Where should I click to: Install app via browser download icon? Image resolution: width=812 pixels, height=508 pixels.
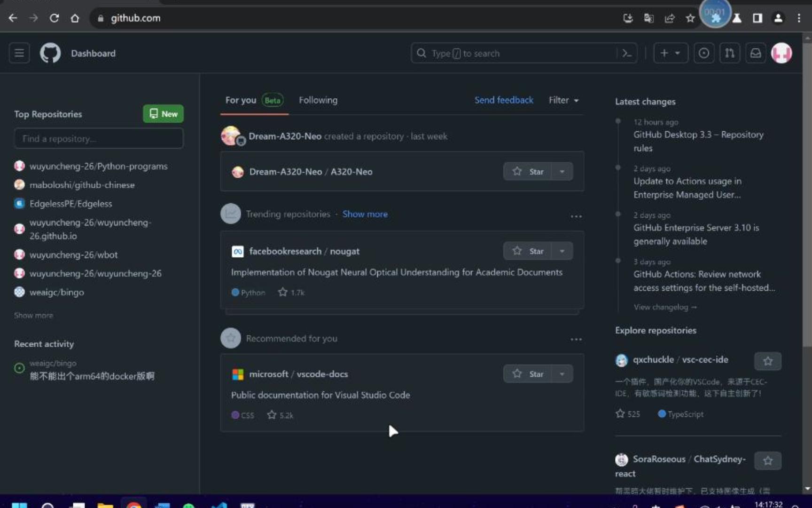(628, 18)
